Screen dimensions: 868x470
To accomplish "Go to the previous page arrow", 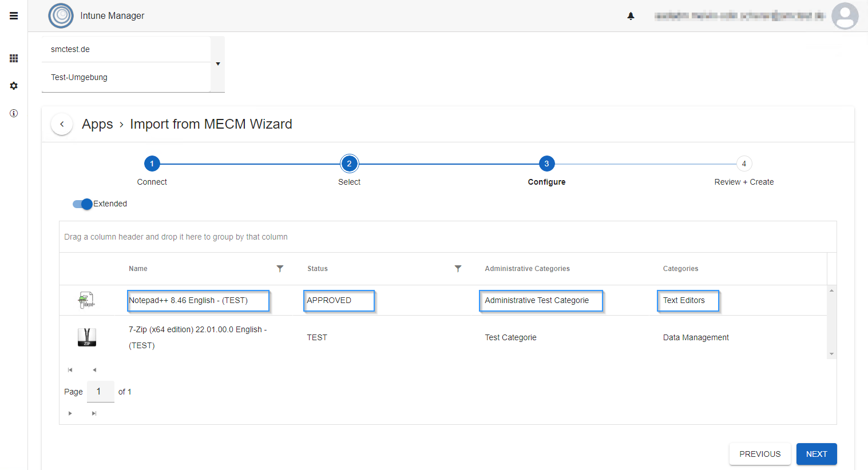I will 94,370.
